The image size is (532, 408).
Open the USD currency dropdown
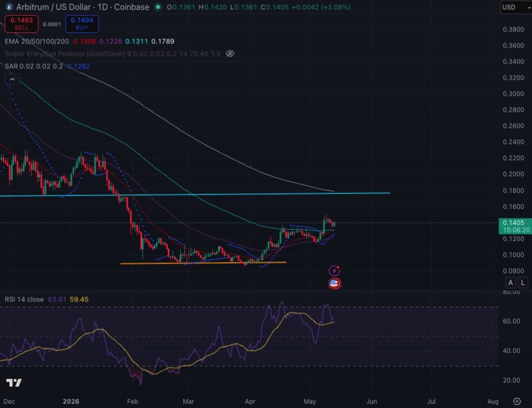[x=516, y=7]
